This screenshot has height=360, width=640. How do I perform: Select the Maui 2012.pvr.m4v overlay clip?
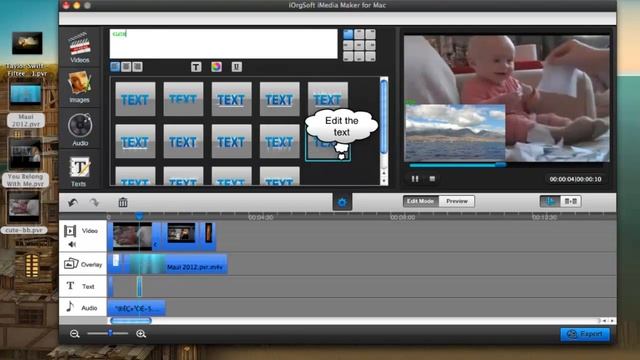point(176,264)
